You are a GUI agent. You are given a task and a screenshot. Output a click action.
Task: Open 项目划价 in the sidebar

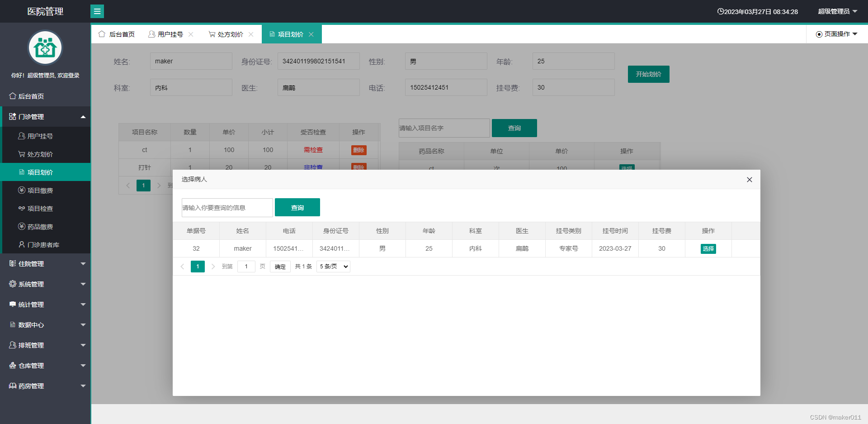(45, 172)
